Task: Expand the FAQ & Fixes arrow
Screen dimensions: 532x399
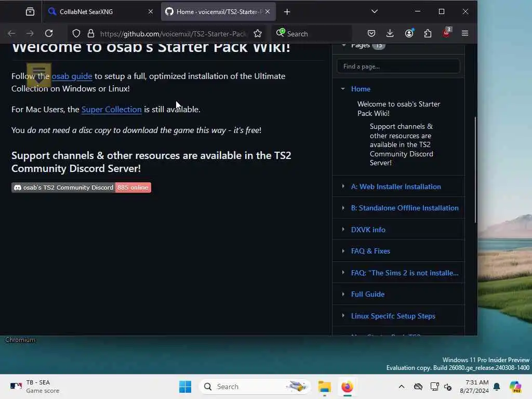Action: [x=343, y=251]
